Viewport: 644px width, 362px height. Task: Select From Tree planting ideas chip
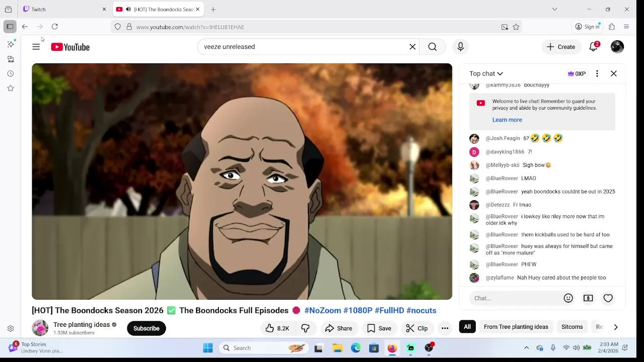(516, 327)
